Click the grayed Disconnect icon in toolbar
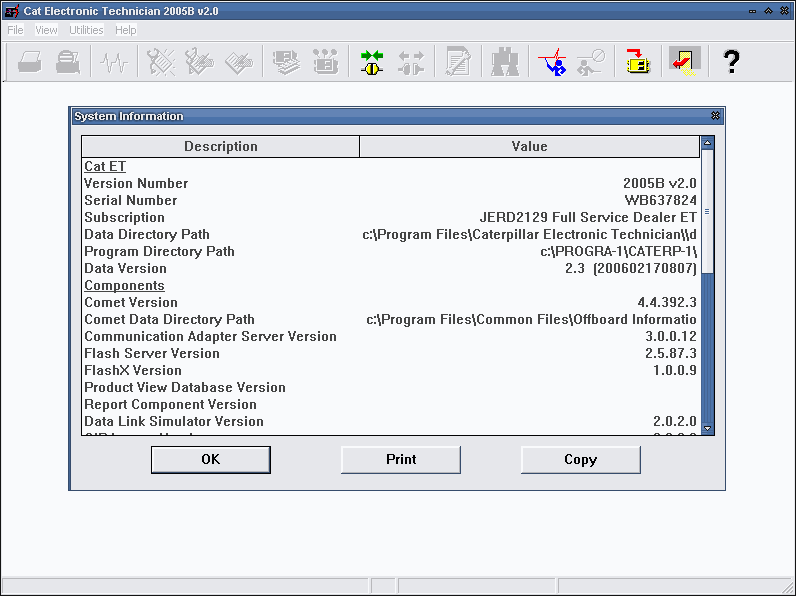Screen dimensions: 796x596 (x=410, y=62)
